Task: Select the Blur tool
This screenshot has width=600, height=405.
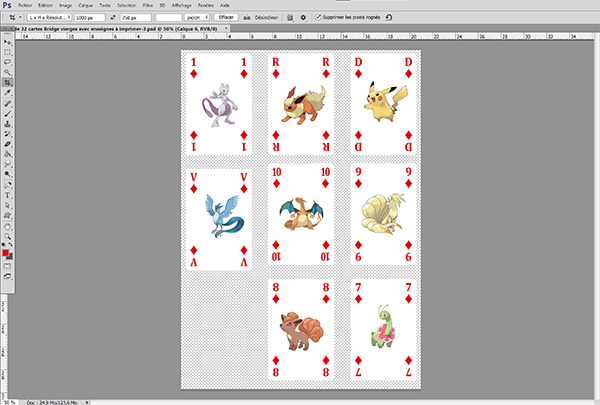Action: coord(7,164)
